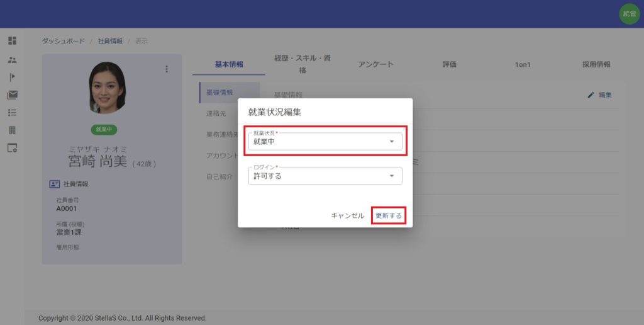This screenshot has height=325, width=644.
Task: Switch to the アンケート tab
Action: pos(375,64)
